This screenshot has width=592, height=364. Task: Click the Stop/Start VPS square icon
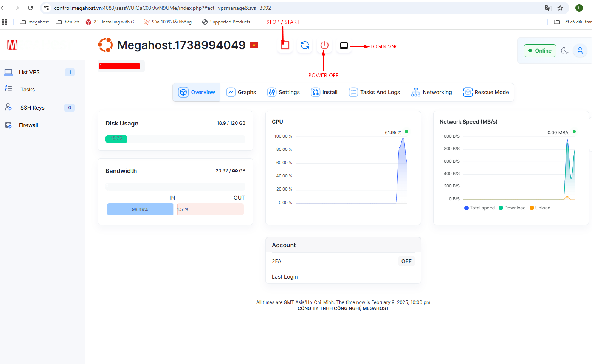(x=285, y=45)
